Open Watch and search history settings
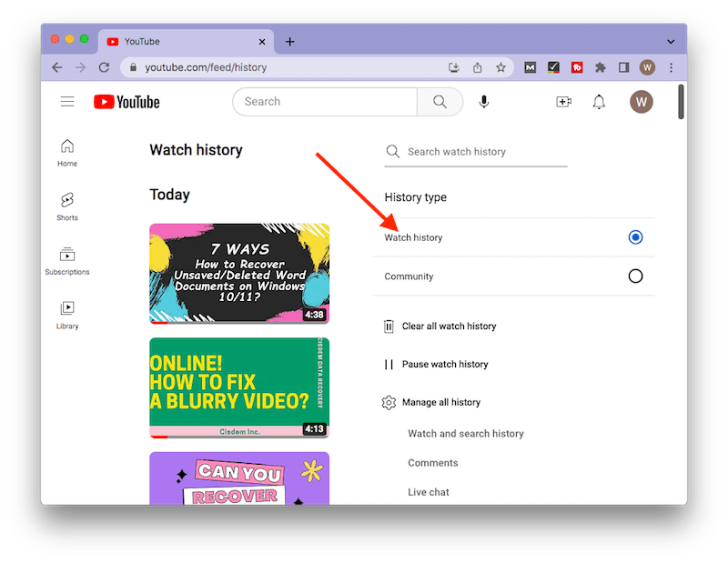The height and width of the screenshot is (563, 728). tap(465, 434)
